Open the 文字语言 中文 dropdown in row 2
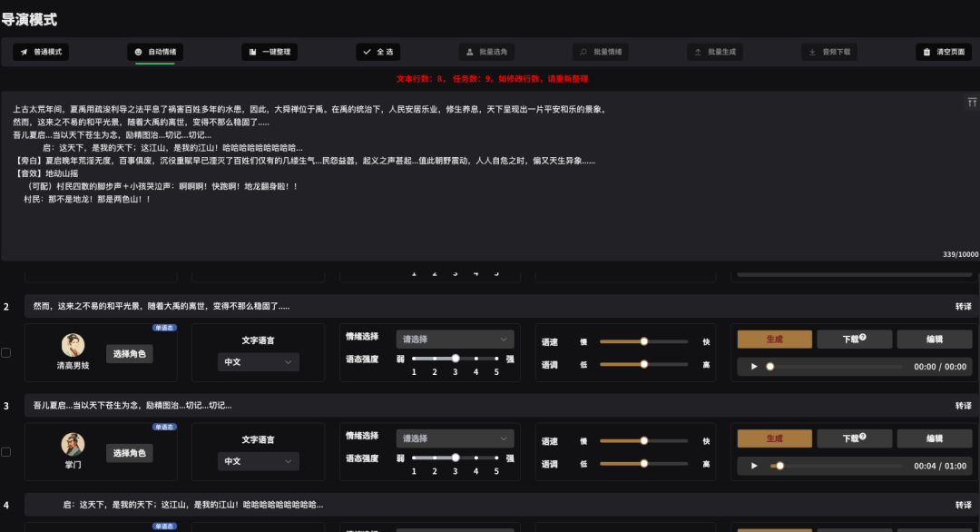 (x=258, y=362)
